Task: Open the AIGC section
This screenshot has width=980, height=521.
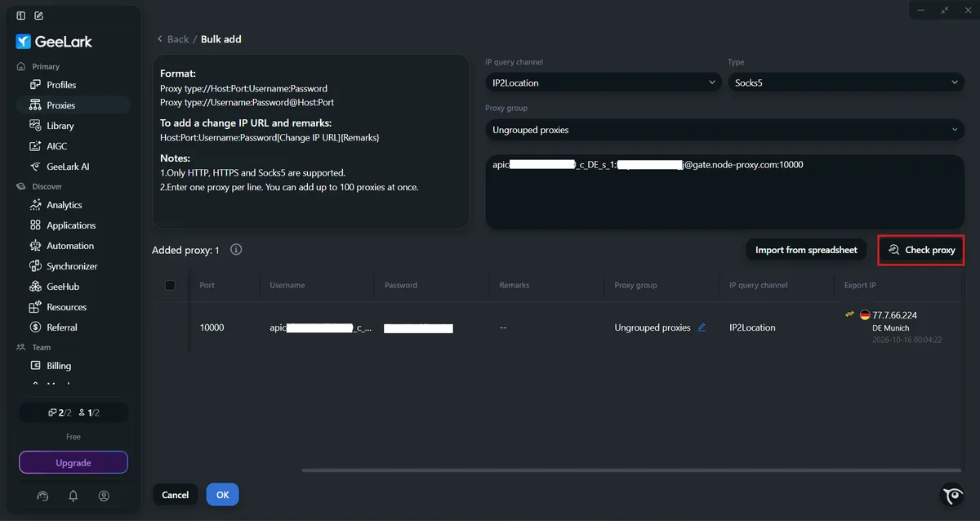Action: point(73,146)
